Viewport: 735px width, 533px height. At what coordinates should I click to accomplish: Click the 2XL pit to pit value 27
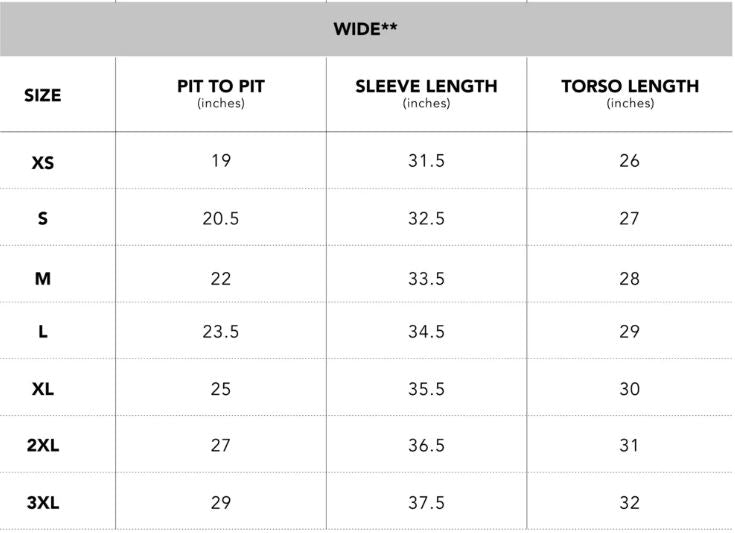point(220,446)
